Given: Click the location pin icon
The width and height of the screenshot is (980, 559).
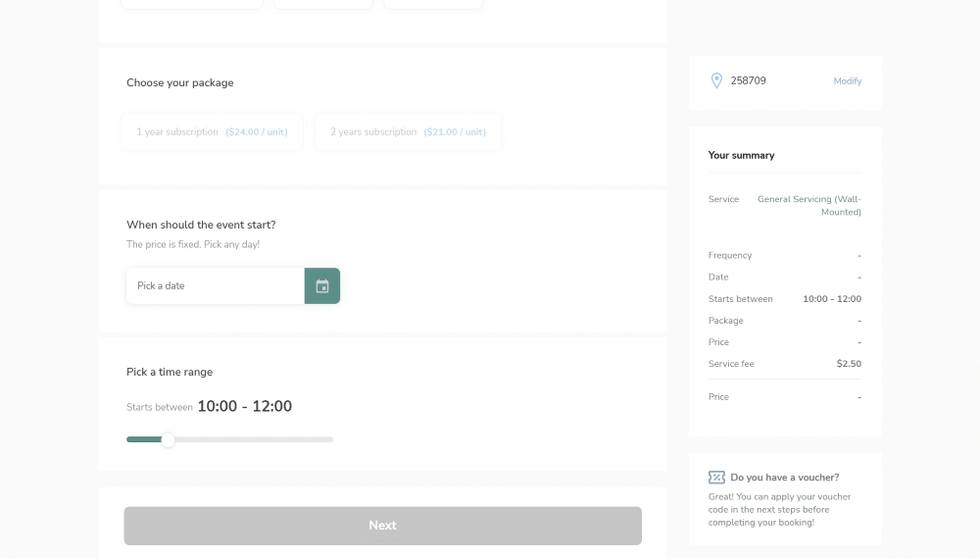Looking at the screenshot, I should [x=716, y=81].
